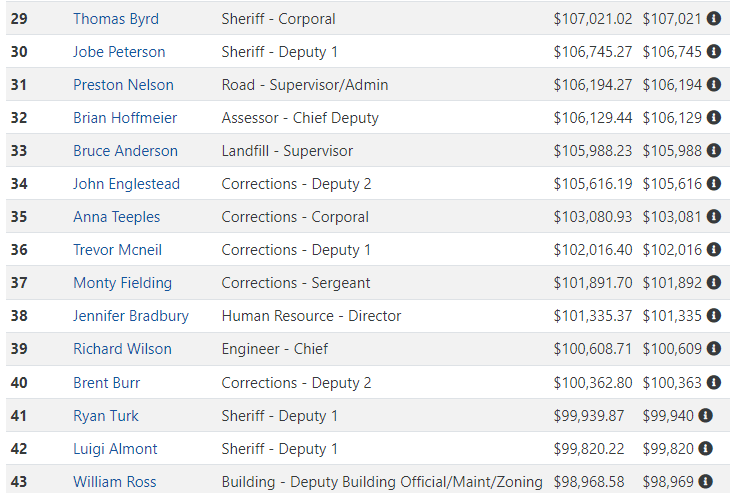Click info icon next to $101,335
730x493 pixels.
coord(714,315)
